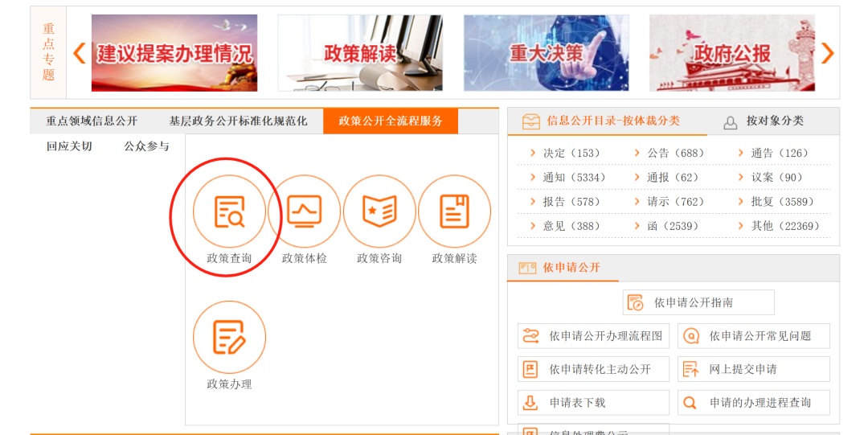Open the 重大决策 banner image
This screenshot has width=868, height=435.
pos(547,52)
